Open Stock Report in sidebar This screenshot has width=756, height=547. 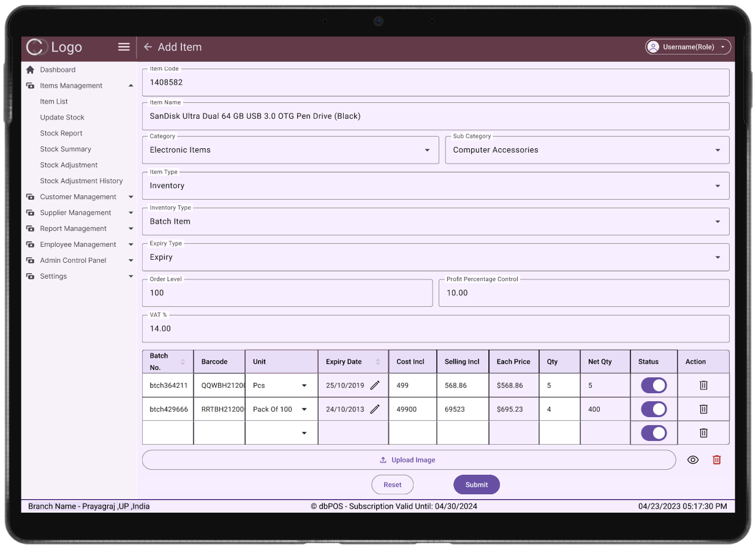pyautogui.click(x=61, y=134)
